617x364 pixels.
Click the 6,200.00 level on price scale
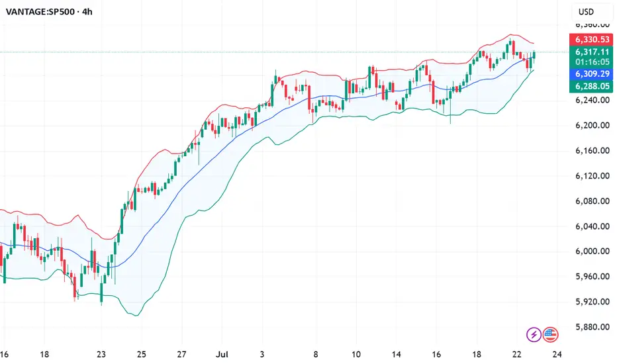[593, 126]
